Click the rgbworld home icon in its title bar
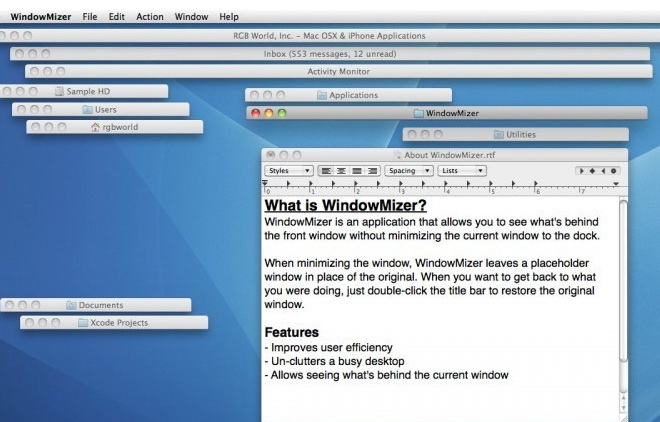Screen dimensions: 660x422 96,127
